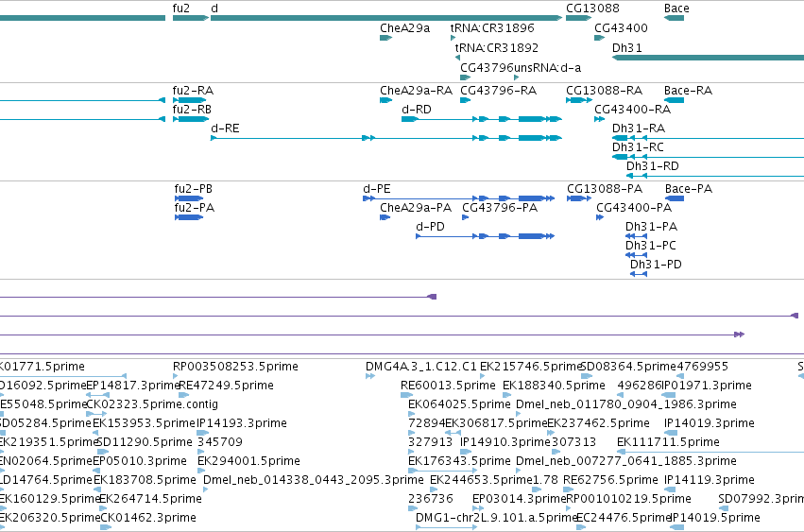Click the CheA29a-RA transcript label

[x=416, y=91]
